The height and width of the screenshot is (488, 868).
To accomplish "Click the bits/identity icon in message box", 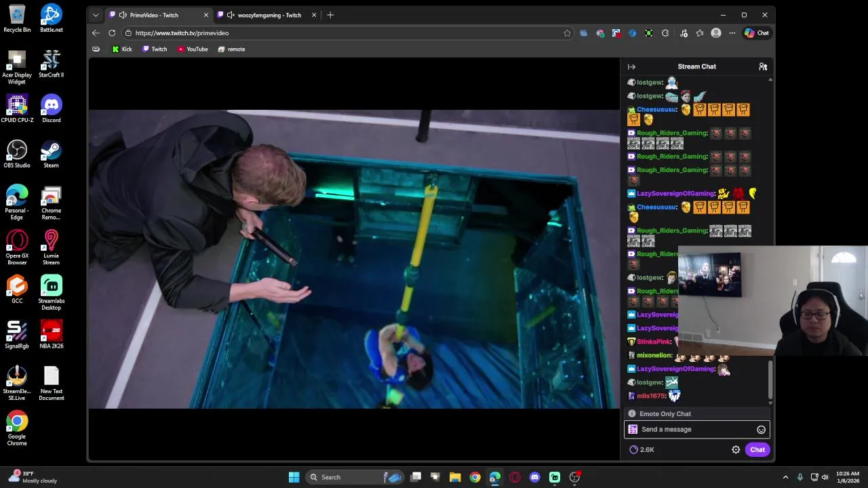I will (x=633, y=429).
